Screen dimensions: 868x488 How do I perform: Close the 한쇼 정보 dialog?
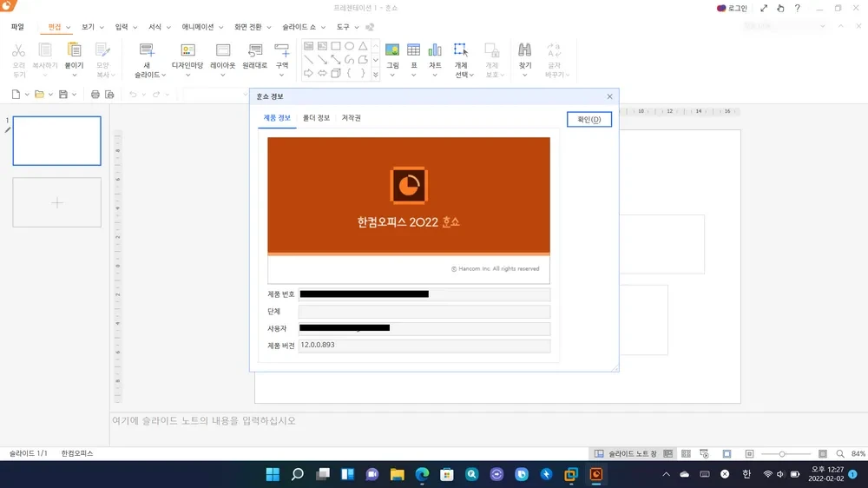[609, 96]
